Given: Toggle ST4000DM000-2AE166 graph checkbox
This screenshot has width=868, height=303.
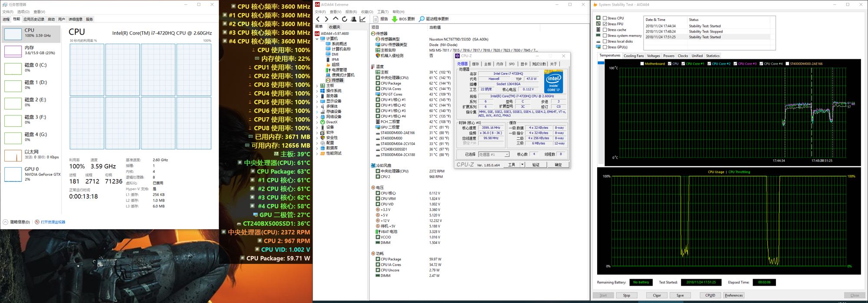Looking at the screenshot, I should 787,64.
